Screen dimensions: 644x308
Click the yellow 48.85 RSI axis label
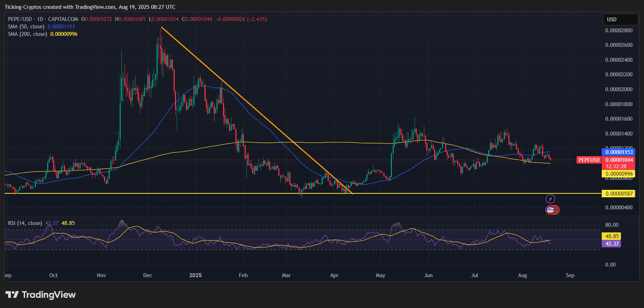[611, 236]
